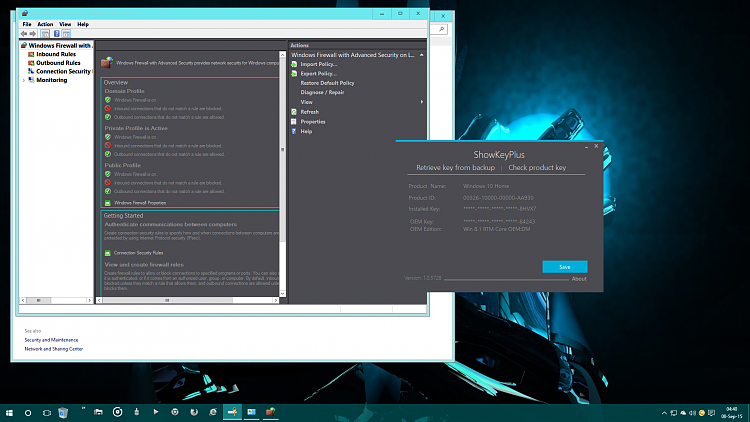Click Diagnose / Repair action
The image size is (750, 422).
point(322,92)
